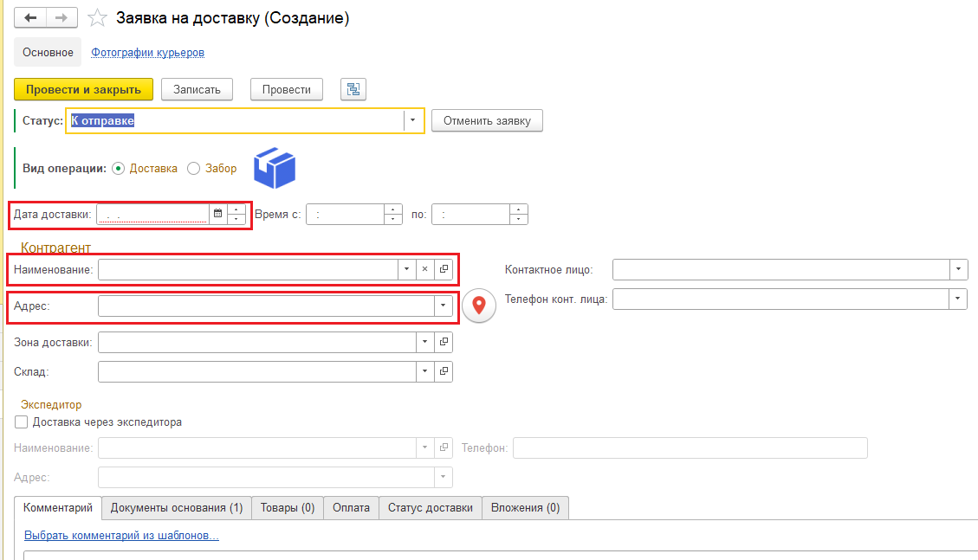Expand Контрагент Наименование dropdown
The height and width of the screenshot is (560, 978).
[406, 269]
